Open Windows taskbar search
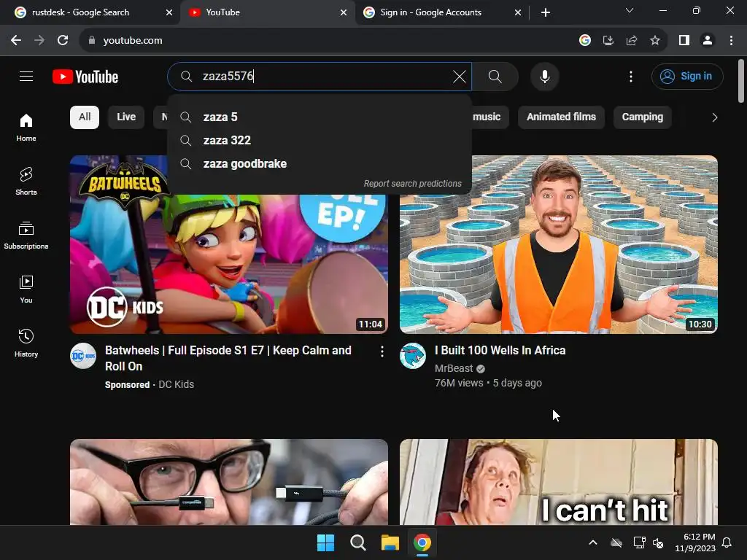 [357, 542]
